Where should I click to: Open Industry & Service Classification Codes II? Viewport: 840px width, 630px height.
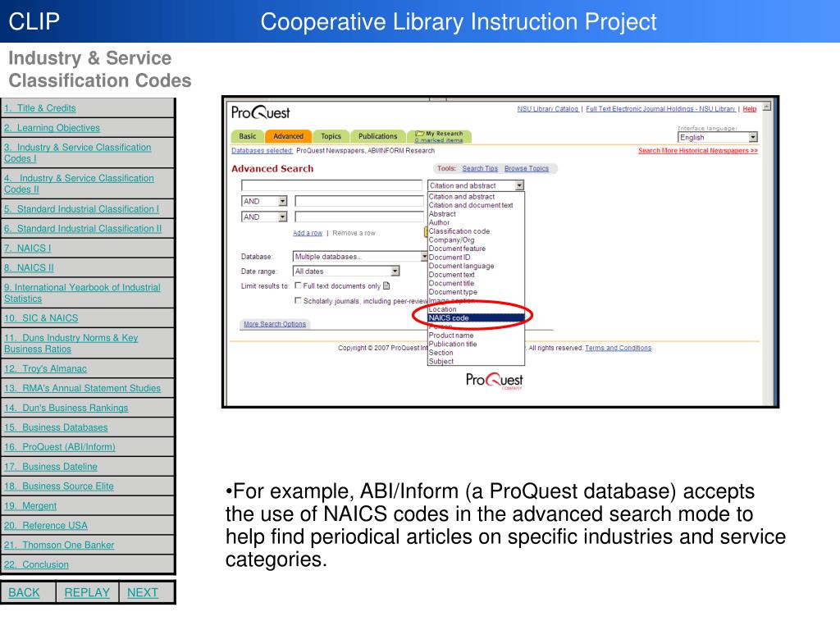click(x=79, y=184)
